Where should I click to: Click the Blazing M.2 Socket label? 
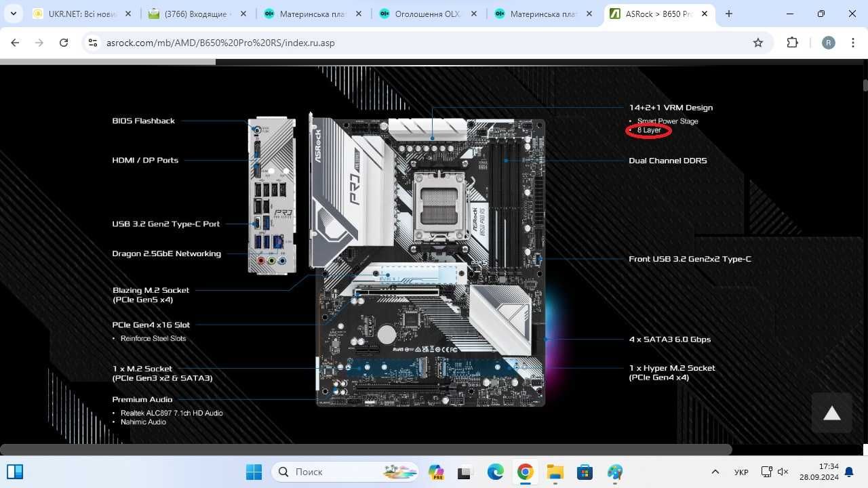[151, 294]
